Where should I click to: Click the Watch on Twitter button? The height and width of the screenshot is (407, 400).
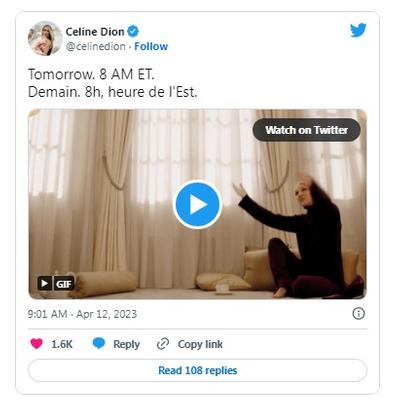[x=307, y=130]
